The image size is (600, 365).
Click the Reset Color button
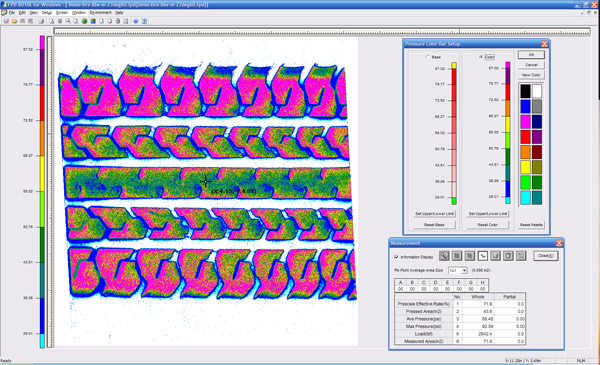click(488, 225)
